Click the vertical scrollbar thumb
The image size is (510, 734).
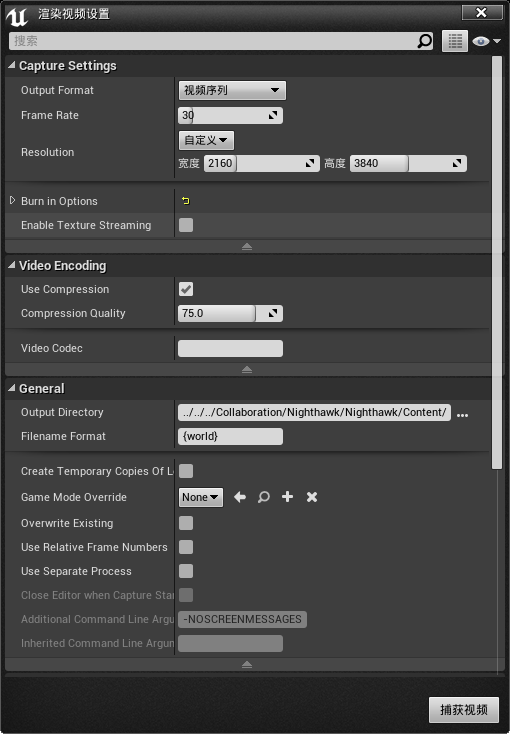click(496, 262)
